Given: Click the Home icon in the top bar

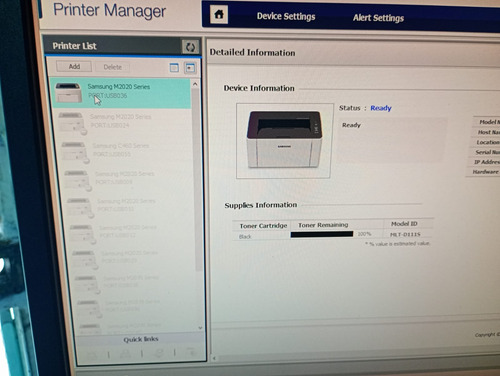Looking at the screenshot, I should tap(219, 15).
